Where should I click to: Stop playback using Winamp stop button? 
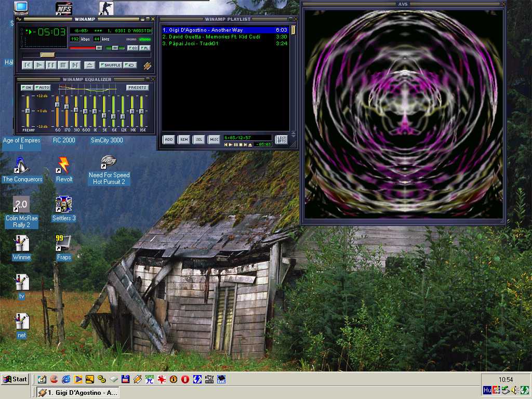(x=63, y=65)
